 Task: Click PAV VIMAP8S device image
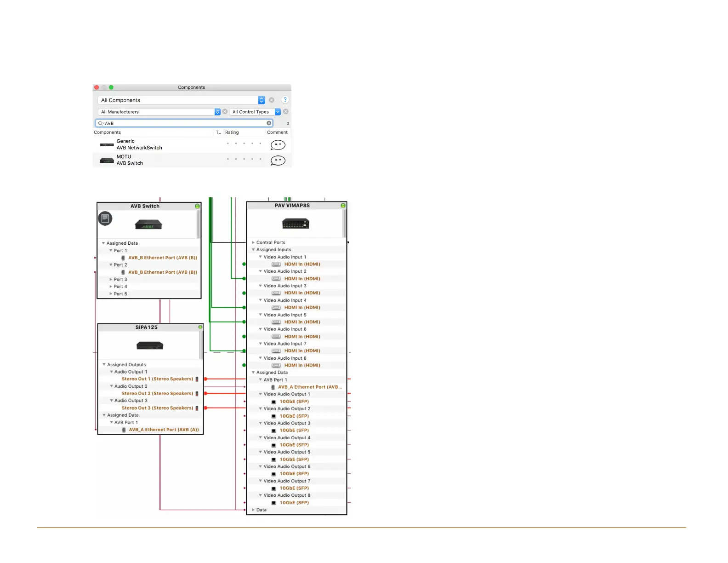pos(296,224)
